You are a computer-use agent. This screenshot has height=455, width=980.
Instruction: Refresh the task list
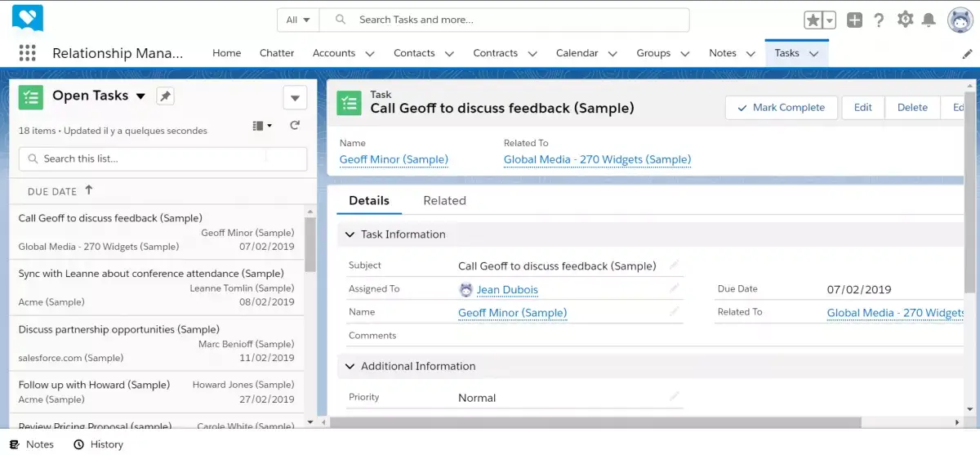point(295,125)
